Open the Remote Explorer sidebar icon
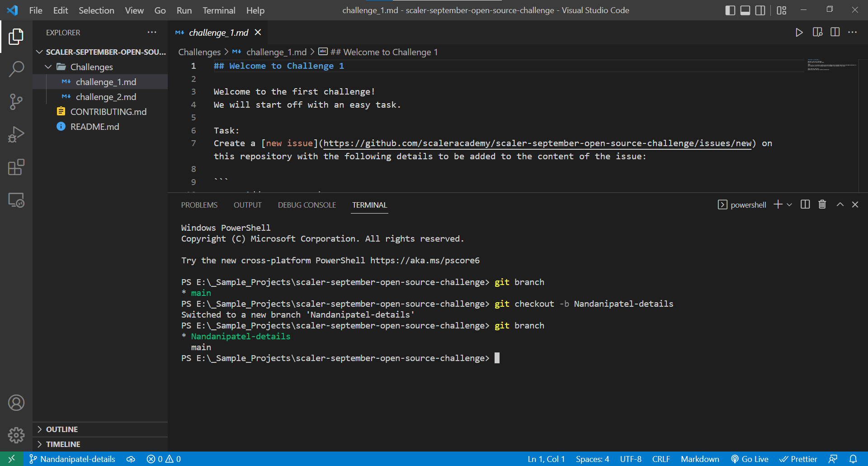 (x=16, y=200)
